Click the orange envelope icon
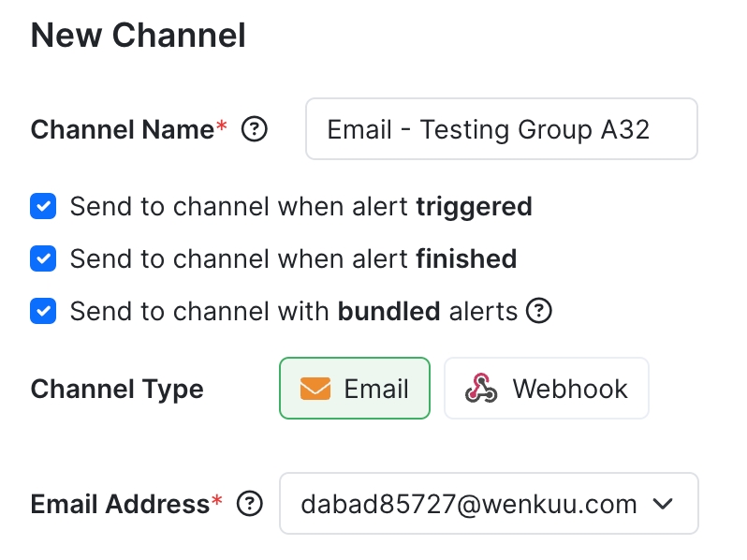The image size is (747, 560). click(316, 389)
